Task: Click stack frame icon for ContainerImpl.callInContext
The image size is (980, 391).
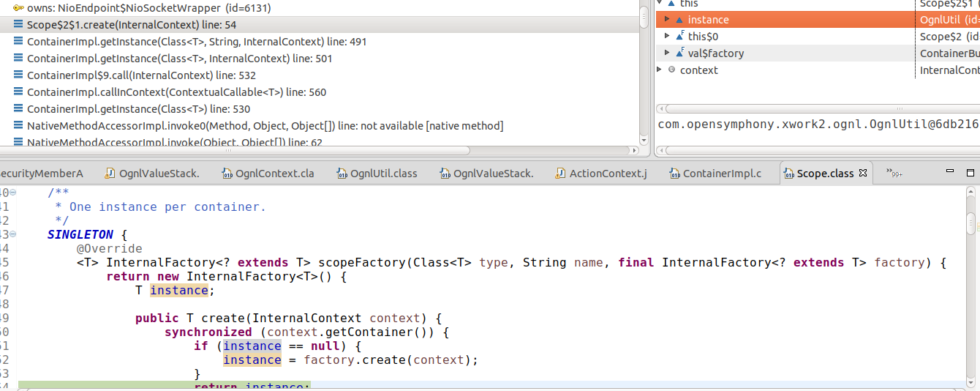Action: pyautogui.click(x=18, y=92)
